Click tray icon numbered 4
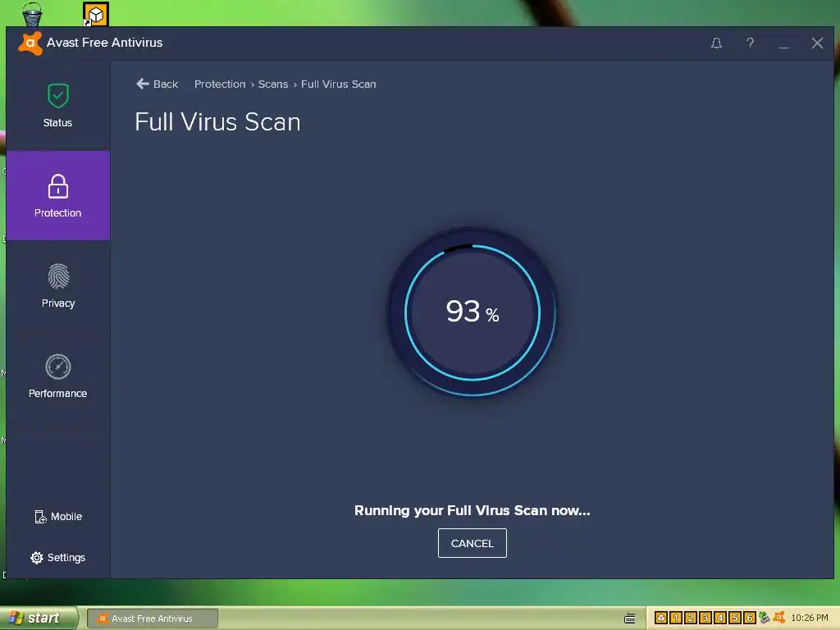The width and height of the screenshot is (840, 630). coord(720,619)
